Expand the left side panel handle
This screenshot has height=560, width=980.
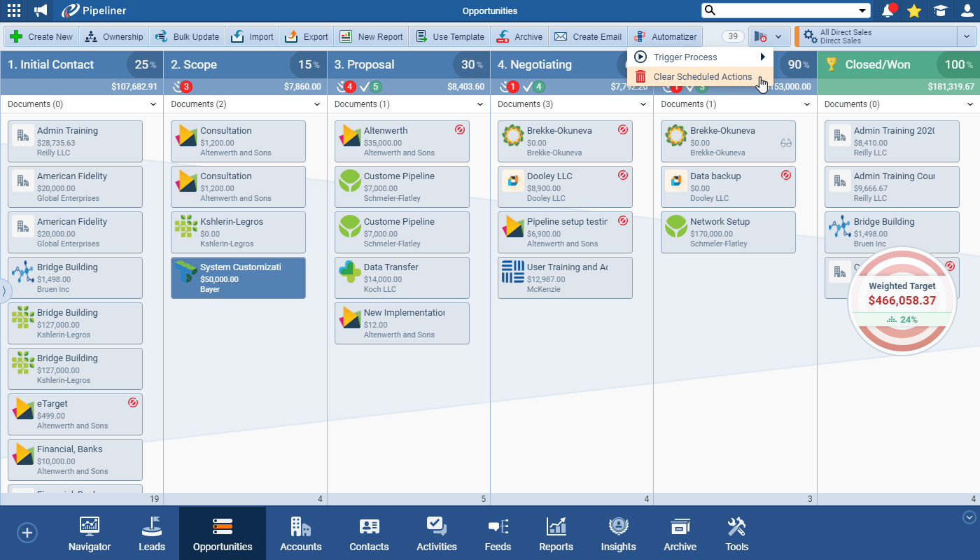pos(5,290)
